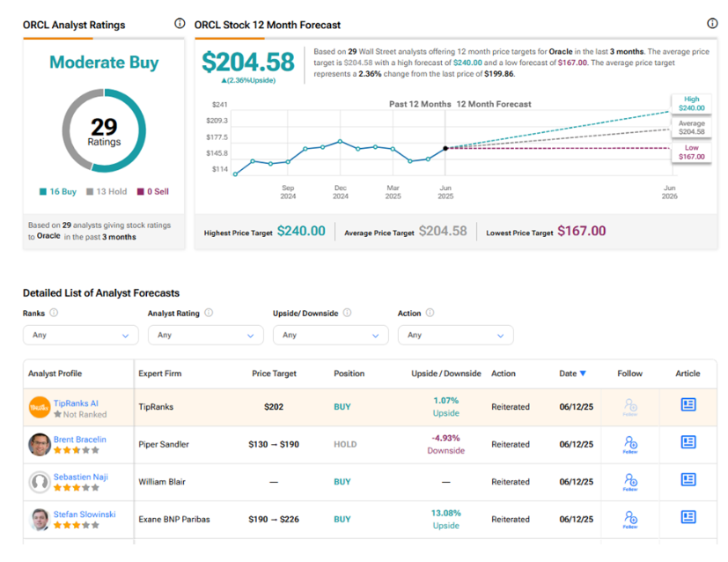Open Brent Bracelin's article icon
The width and height of the screenshot is (728, 562).
688,442
